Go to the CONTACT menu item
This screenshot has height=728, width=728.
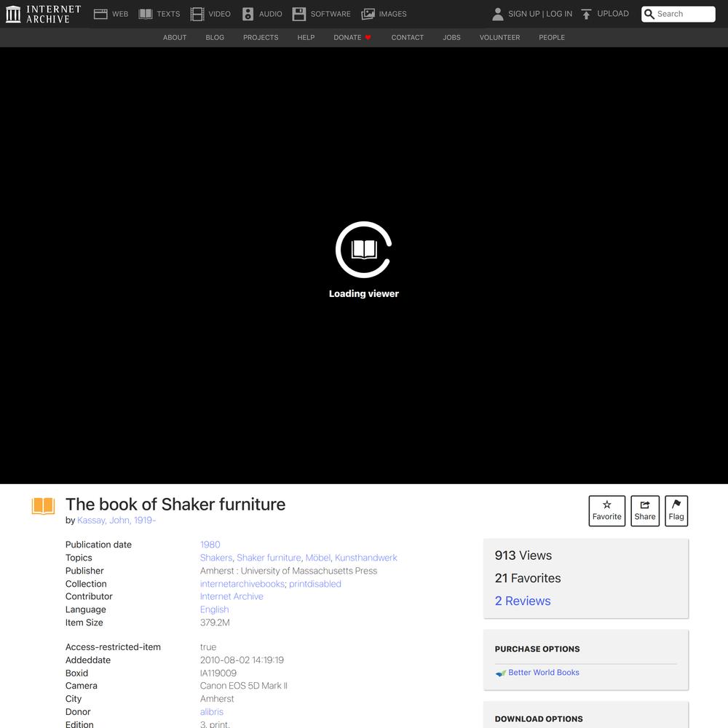click(x=407, y=38)
